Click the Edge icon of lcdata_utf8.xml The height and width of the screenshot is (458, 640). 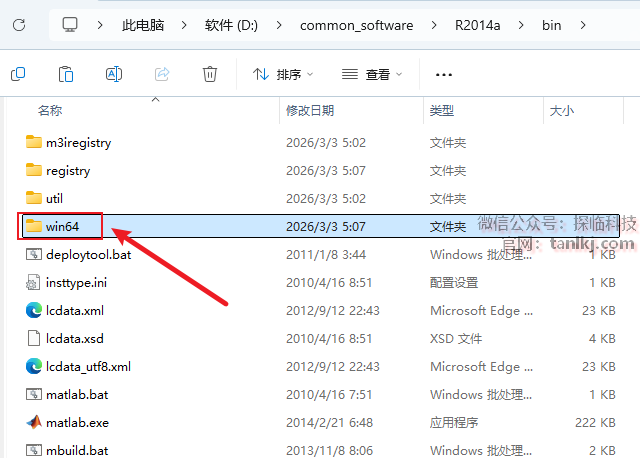34,366
